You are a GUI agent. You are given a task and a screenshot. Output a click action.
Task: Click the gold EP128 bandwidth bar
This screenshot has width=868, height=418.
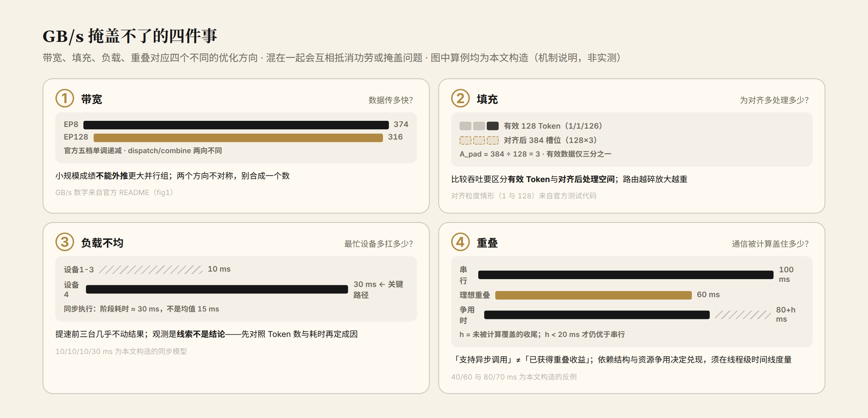coord(238,138)
